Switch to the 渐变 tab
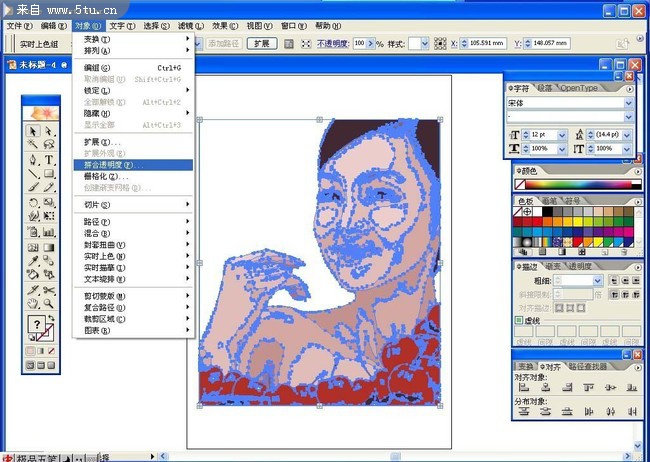The height and width of the screenshot is (462, 650). (x=553, y=266)
